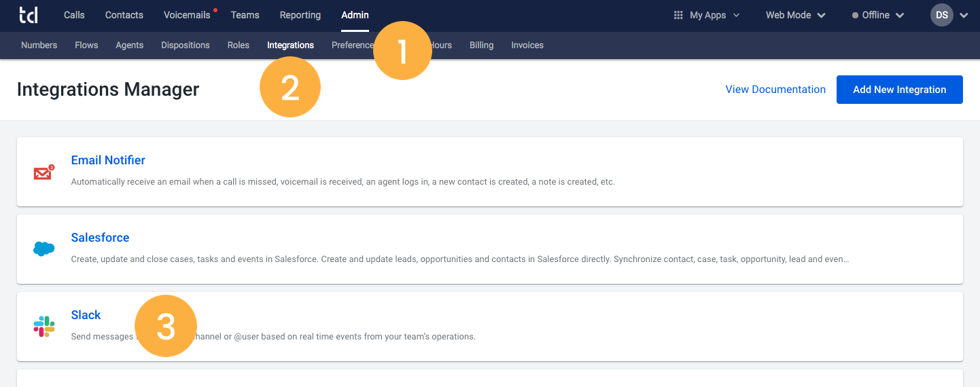Open the Dispositions submenu
Image resolution: width=980 pixels, height=387 pixels.
(186, 45)
